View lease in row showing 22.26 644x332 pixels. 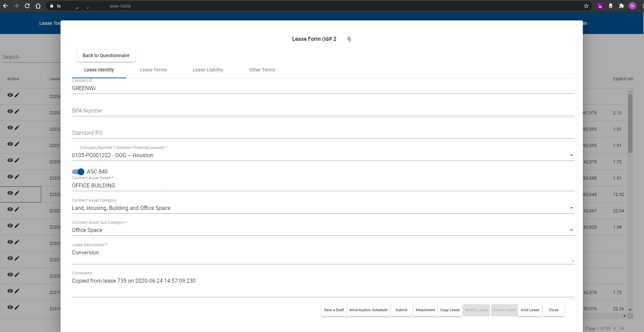(10, 307)
